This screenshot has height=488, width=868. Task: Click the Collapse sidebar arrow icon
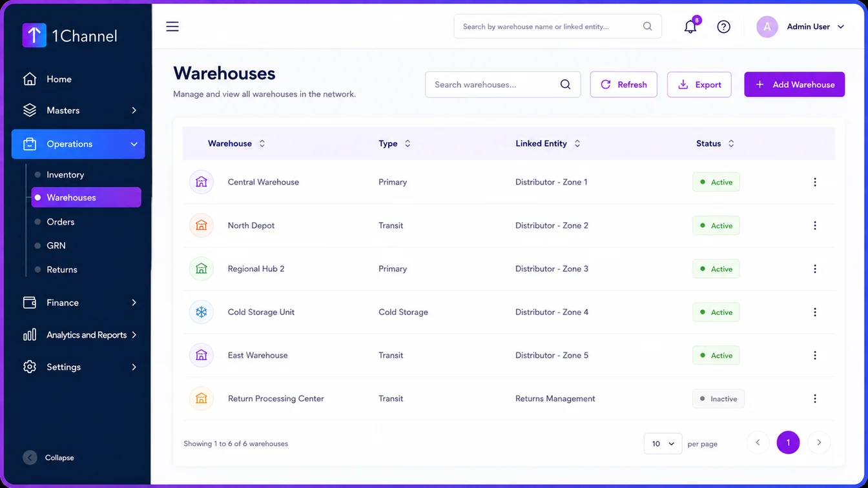(30, 458)
